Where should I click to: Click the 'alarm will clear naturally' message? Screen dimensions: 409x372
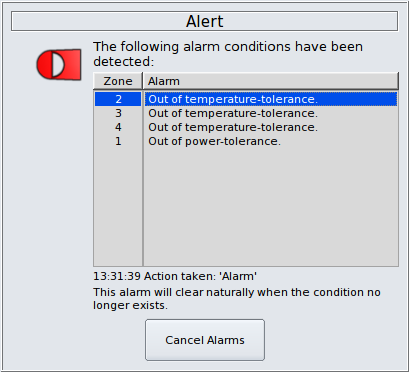[237, 299]
